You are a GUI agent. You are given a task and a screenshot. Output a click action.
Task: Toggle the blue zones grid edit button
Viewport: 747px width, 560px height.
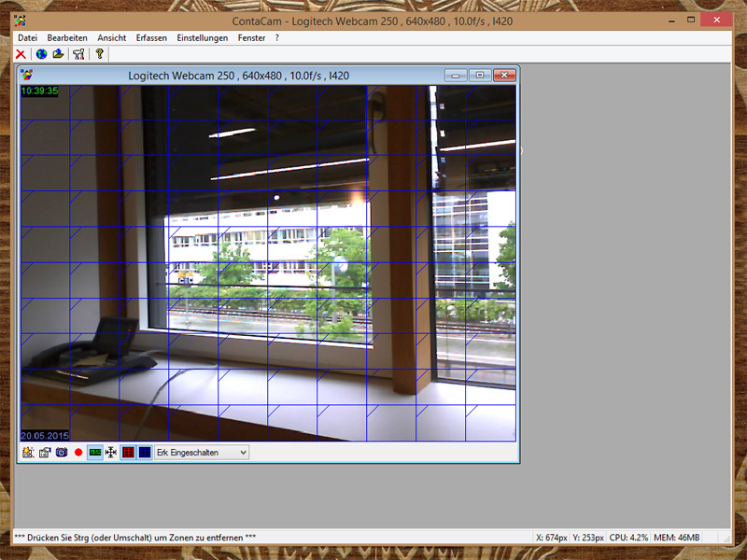145,453
